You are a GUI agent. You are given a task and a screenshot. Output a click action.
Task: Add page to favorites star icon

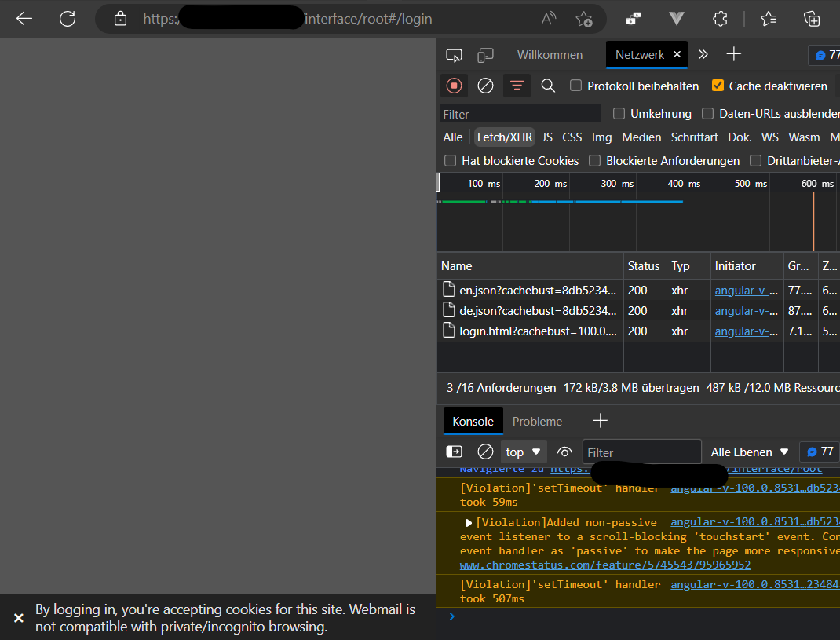(583, 19)
